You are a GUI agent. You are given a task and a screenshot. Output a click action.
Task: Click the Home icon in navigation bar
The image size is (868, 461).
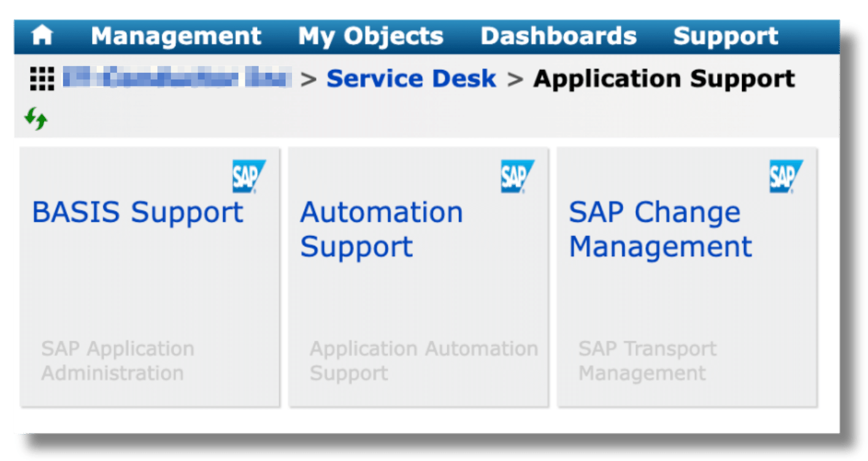[42, 36]
